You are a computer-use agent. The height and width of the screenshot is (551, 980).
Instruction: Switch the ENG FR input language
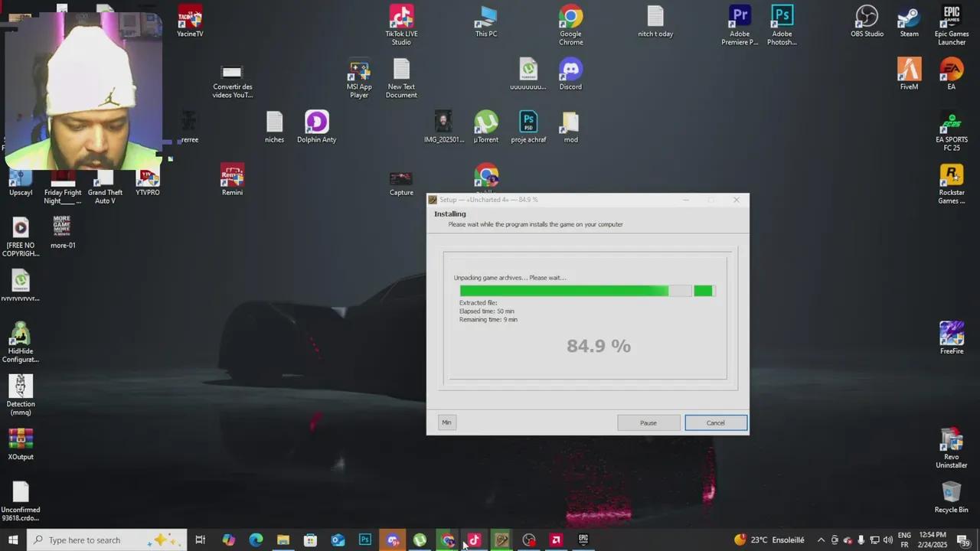[904, 540]
